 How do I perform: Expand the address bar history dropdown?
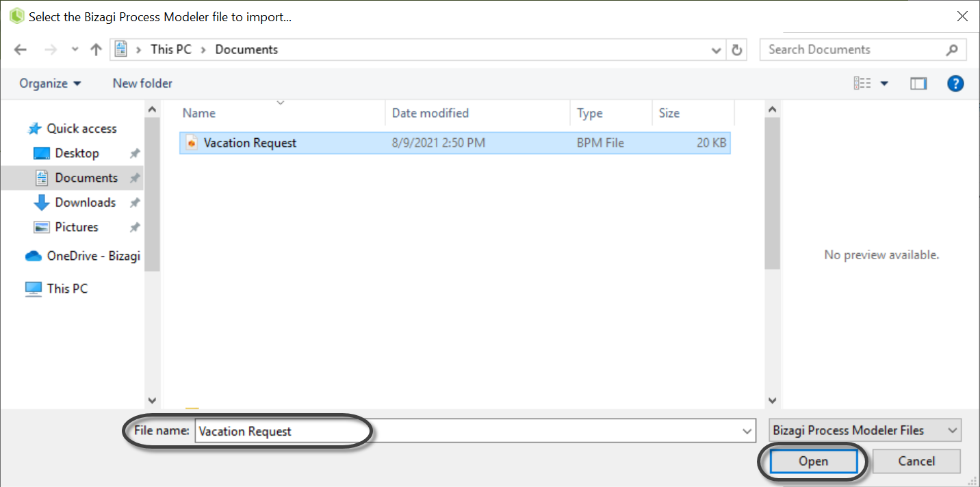tap(717, 50)
